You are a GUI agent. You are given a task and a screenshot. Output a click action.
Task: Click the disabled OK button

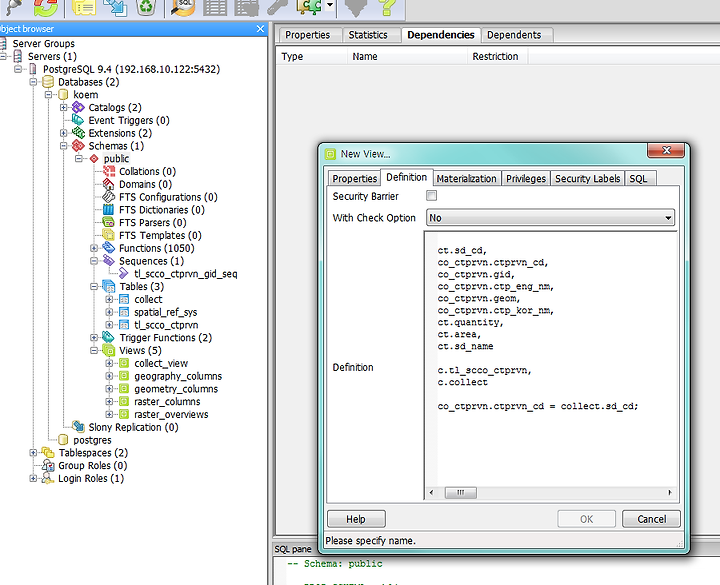pyautogui.click(x=586, y=519)
